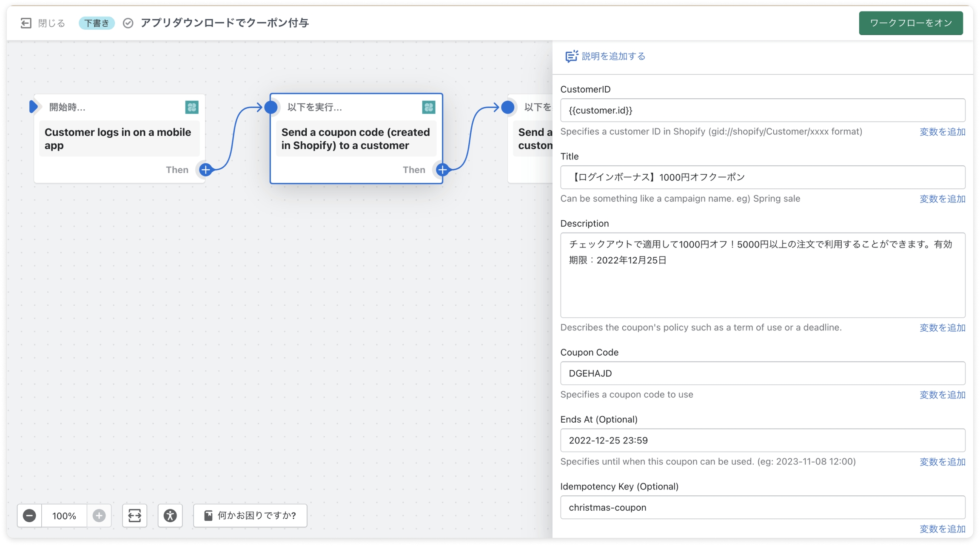This screenshot has width=980, height=546.
Task: Click the app icon on coupon action card
Action: click(x=428, y=107)
